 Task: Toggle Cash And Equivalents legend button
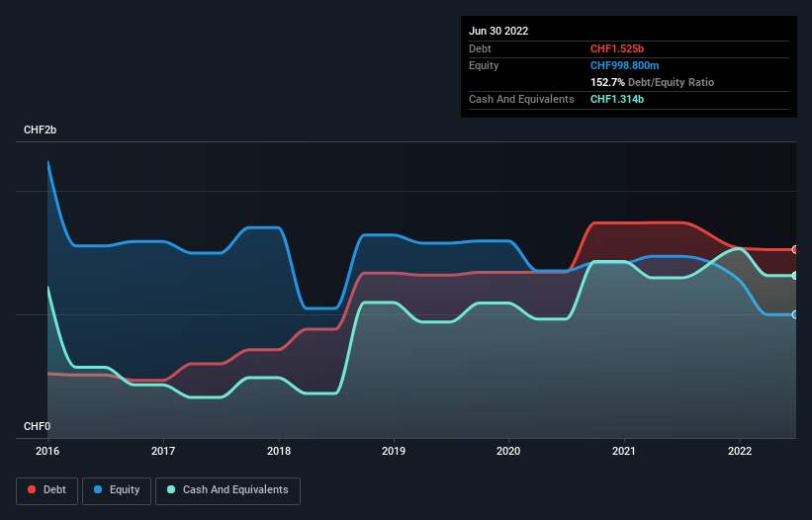[227, 490]
